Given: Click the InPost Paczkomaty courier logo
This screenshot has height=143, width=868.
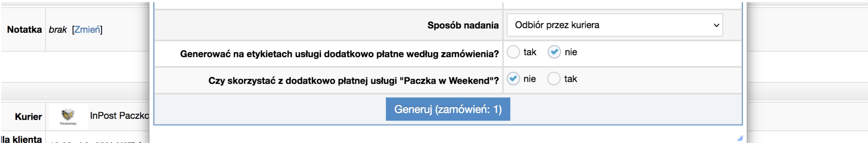Looking at the screenshot, I should pyautogui.click(x=68, y=117).
